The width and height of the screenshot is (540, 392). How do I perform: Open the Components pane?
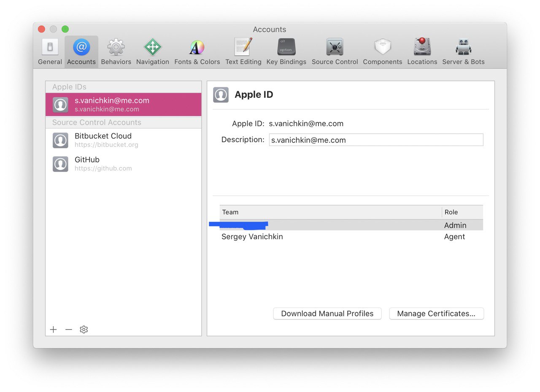click(x=383, y=51)
